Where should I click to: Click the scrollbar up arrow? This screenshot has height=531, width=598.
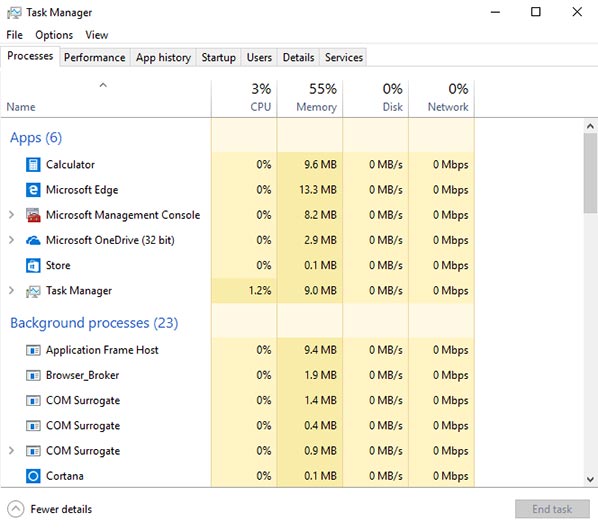(590, 126)
